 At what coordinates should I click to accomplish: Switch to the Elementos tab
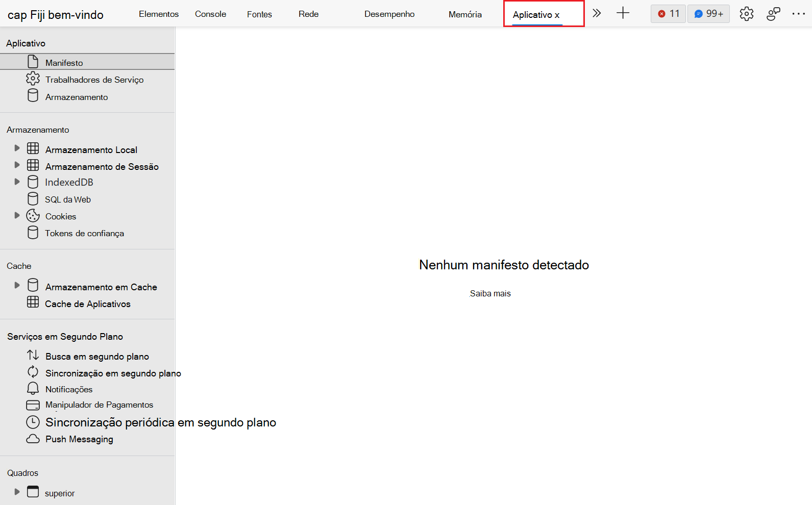[159, 14]
